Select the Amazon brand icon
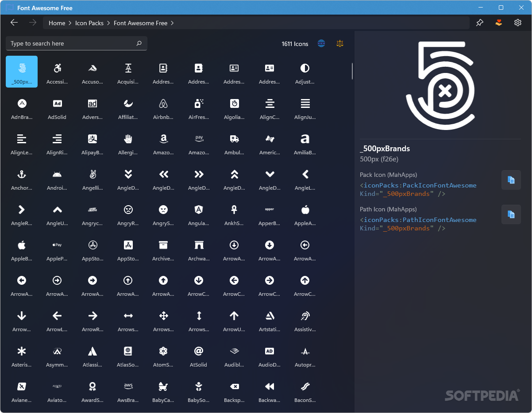Viewport: 532px width, 413px height. [x=163, y=142]
